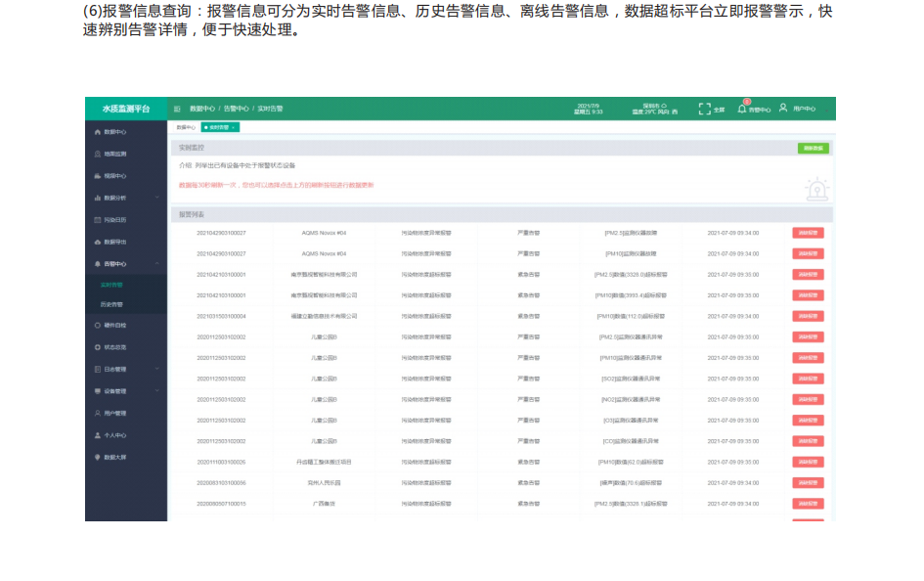Open the 用户中心 dropdown arrow in header
Viewport: 924px width, 581px height.
(825, 110)
